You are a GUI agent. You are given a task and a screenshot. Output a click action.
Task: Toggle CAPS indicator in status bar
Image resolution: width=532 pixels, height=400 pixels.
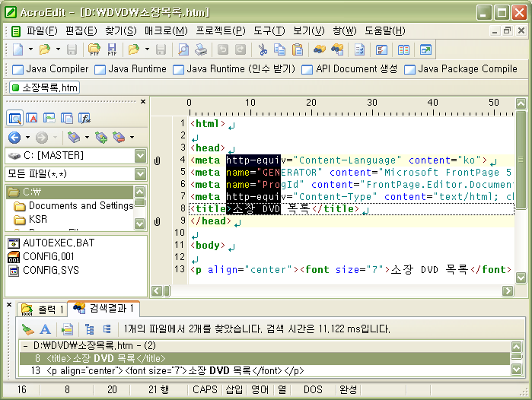click(x=205, y=390)
